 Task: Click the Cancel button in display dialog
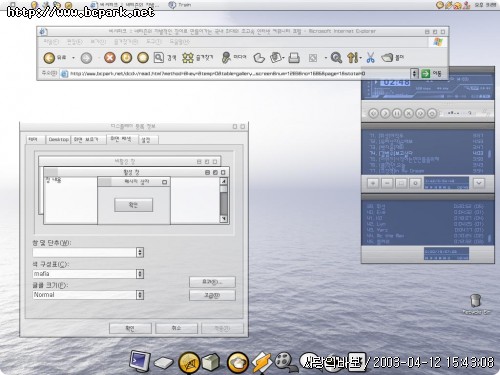[x=176, y=328]
